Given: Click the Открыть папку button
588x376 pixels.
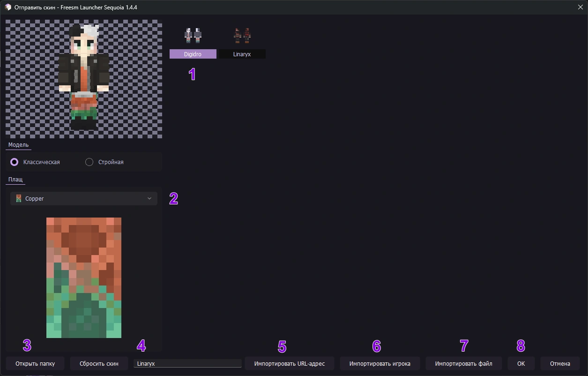Looking at the screenshot, I should 35,363.
